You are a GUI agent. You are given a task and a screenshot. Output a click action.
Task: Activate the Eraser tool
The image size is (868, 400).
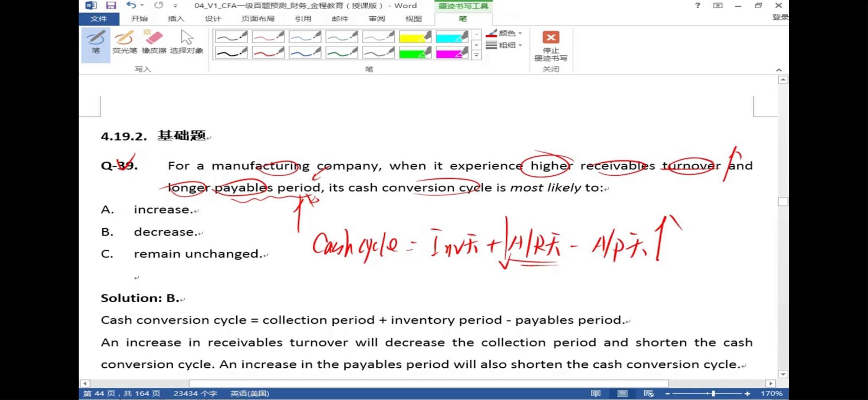[x=154, y=42]
